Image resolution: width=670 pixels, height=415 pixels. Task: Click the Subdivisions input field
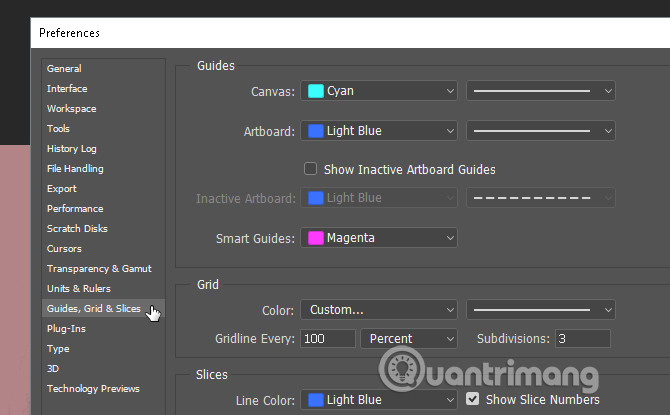click(583, 339)
